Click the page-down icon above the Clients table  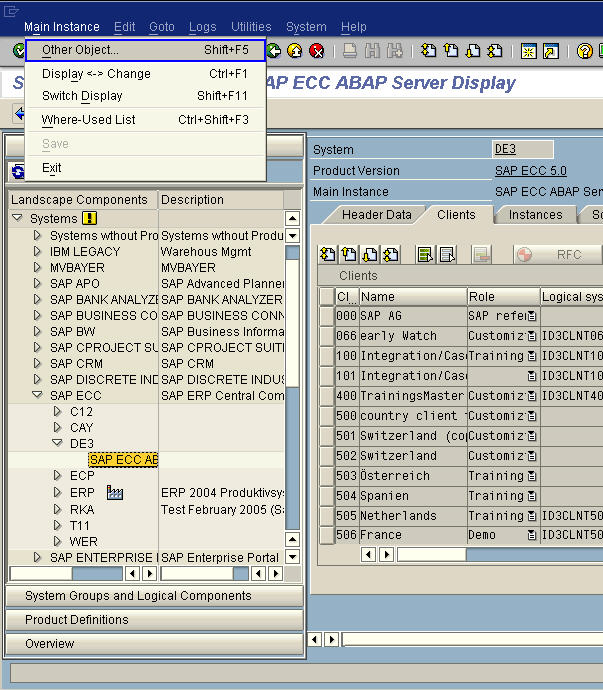[x=370, y=254]
